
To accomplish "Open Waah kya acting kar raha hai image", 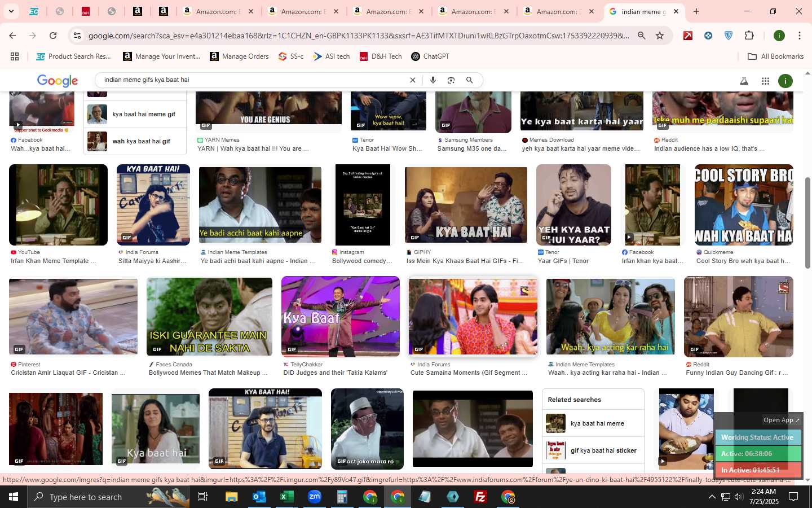I will click(610, 317).
